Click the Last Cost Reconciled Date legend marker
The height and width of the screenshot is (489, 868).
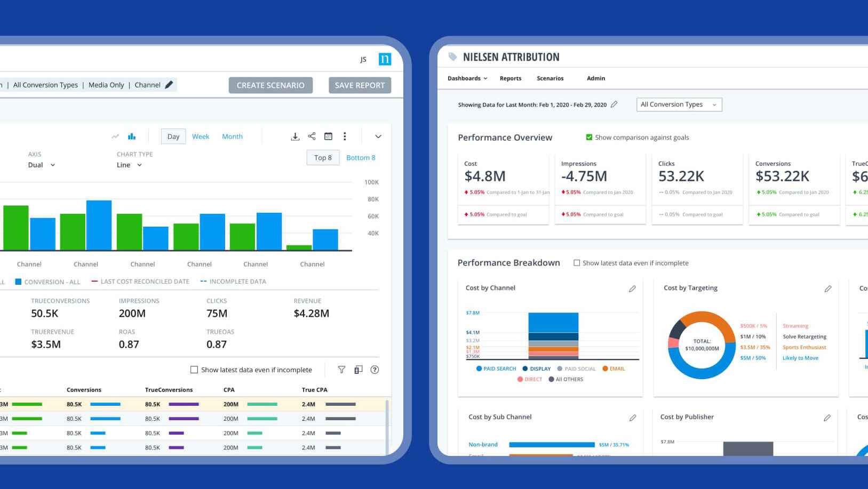[x=94, y=282]
